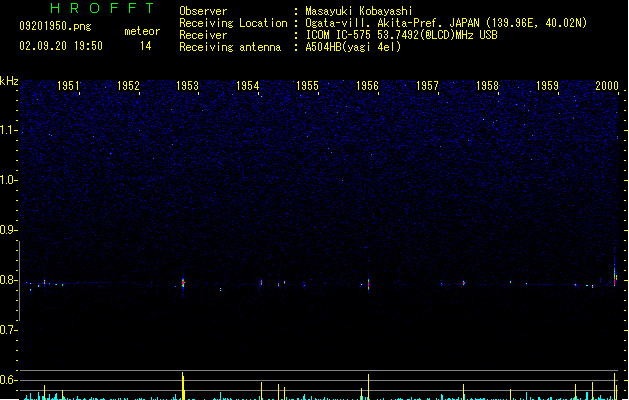
Task: Click the 0.9 kHz frequency label
Action: pyautogui.click(x=9, y=230)
